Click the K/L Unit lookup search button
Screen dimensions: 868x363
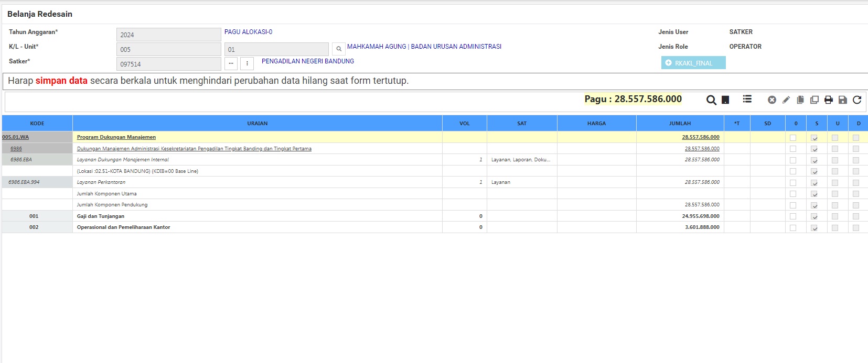tap(339, 49)
